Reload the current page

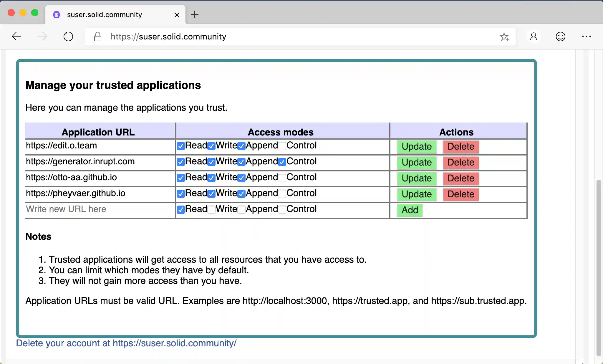(x=68, y=36)
